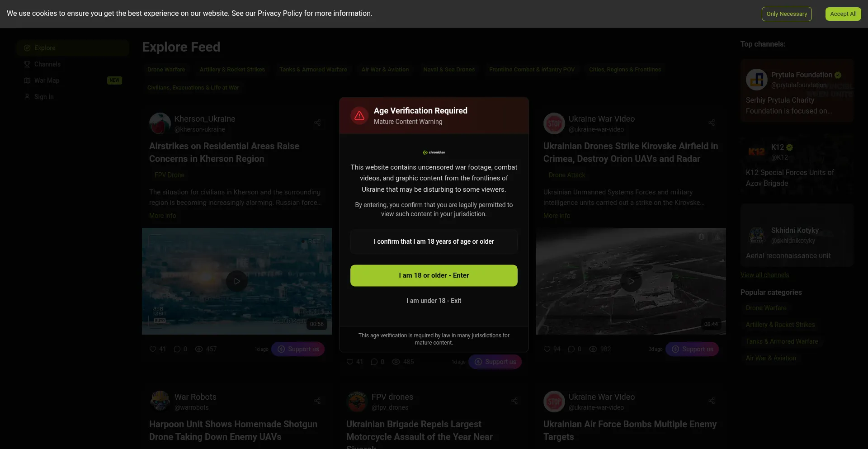Click the Sign In person icon
868x449 pixels.
[x=27, y=97]
